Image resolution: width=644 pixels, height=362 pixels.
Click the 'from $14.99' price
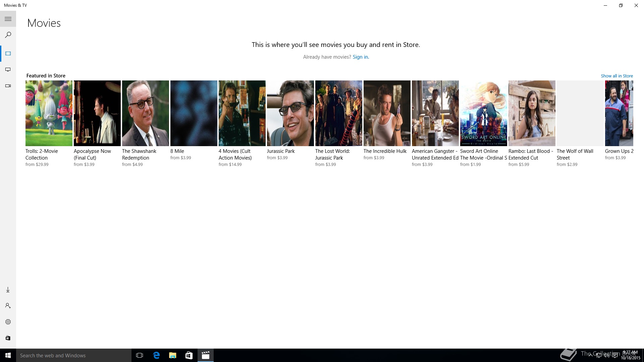[230, 165]
